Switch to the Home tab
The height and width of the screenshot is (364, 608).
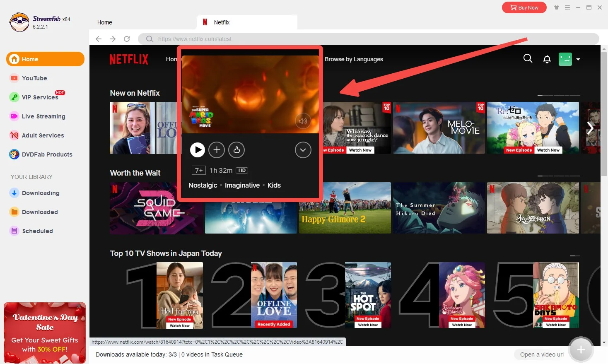pyautogui.click(x=105, y=22)
